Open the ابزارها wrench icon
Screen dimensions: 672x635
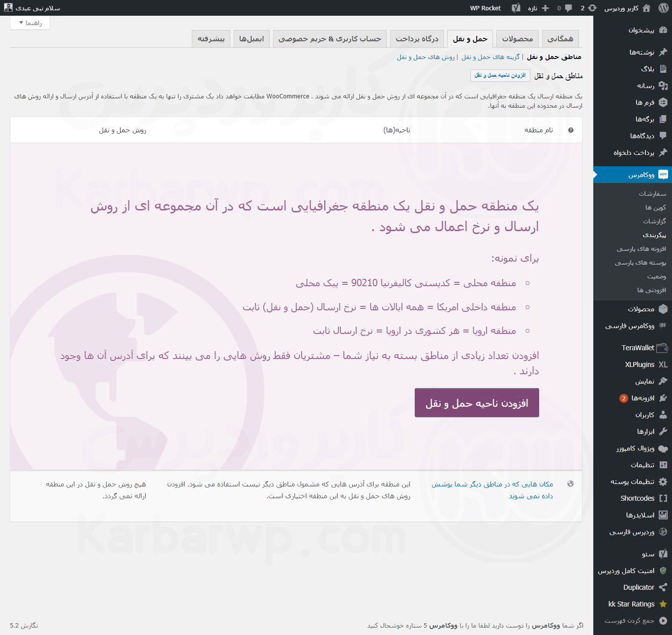[x=663, y=431]
